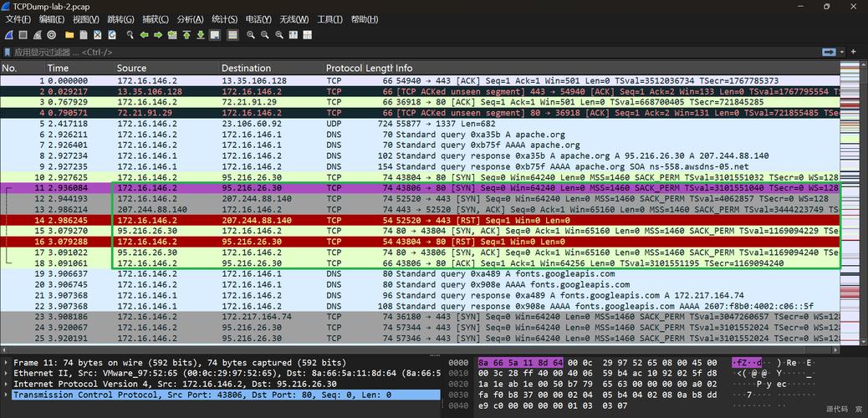Open the capture options gear icon
The image size is (868, 418).
(51, 35)
